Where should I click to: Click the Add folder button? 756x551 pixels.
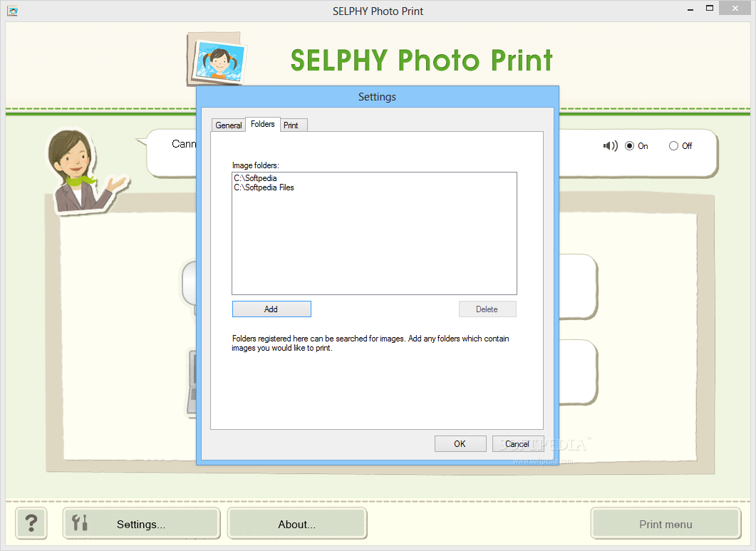coord(271,309)
